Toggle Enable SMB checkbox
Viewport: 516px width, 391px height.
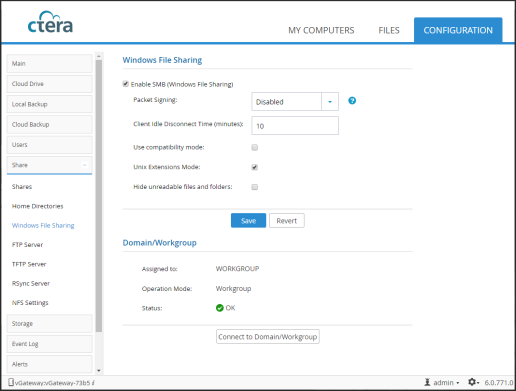coord(125,84)
